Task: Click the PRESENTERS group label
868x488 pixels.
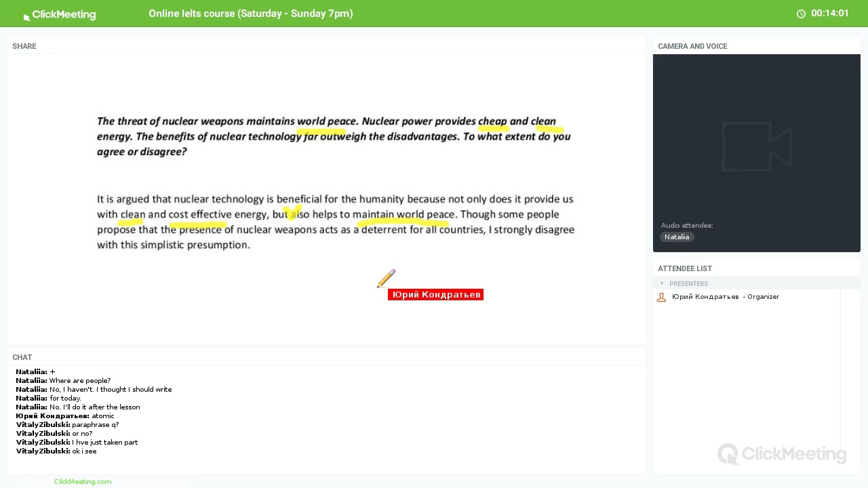Action: tap(688, 283)
